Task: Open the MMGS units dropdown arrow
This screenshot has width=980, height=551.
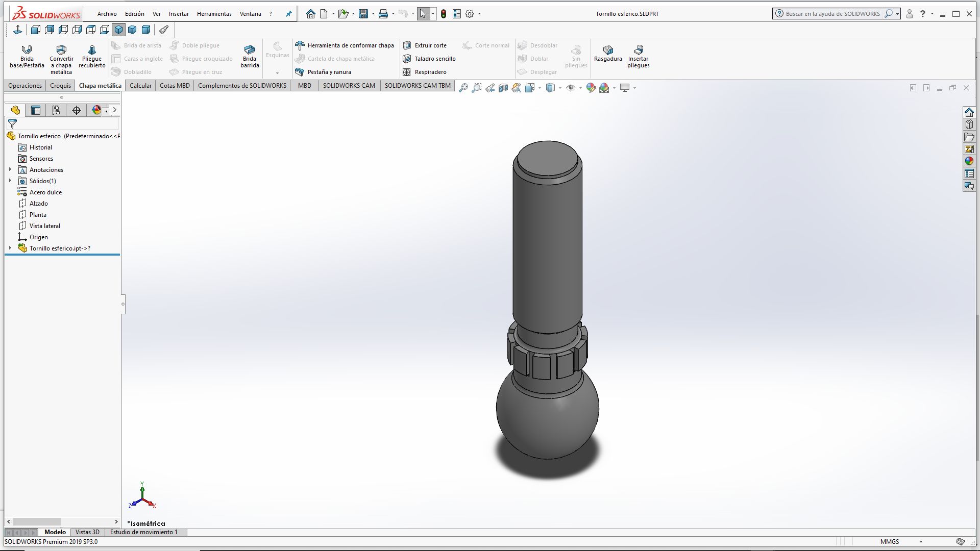Action: pos(921,542)
